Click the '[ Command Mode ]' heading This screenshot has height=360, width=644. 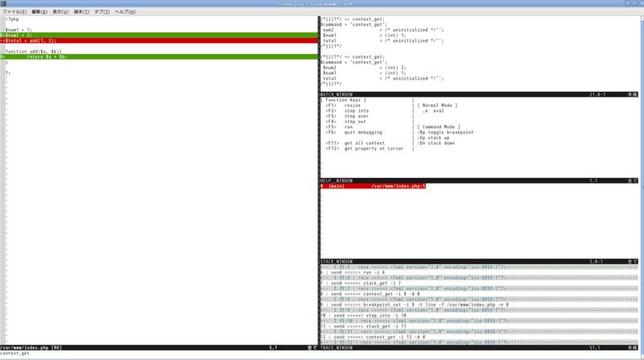(439, 126)
